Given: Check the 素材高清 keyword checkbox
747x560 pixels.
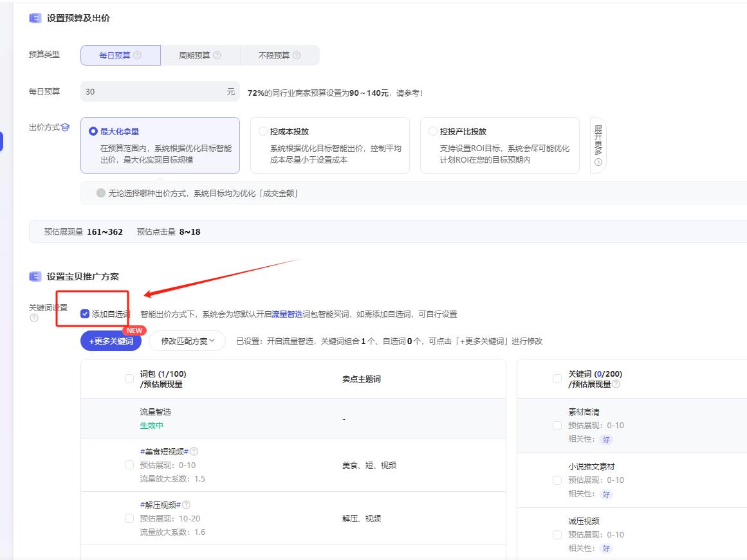Looking at the screenshot, I should pyautogui.click(x=557, y=425).
